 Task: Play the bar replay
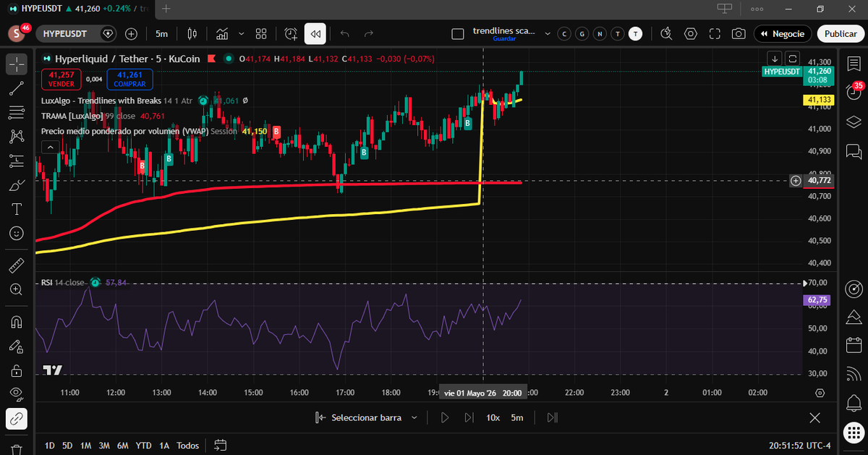(445, 417)
